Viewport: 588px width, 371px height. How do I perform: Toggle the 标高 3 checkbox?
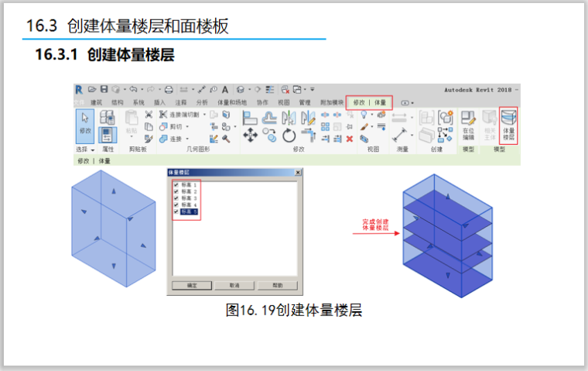click(176, 198)
